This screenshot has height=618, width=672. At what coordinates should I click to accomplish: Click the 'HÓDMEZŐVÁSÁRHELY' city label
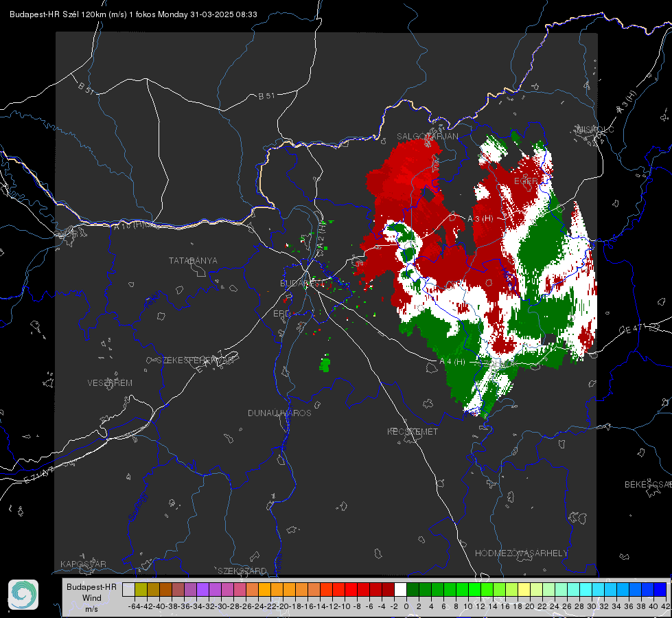(521, 553)
